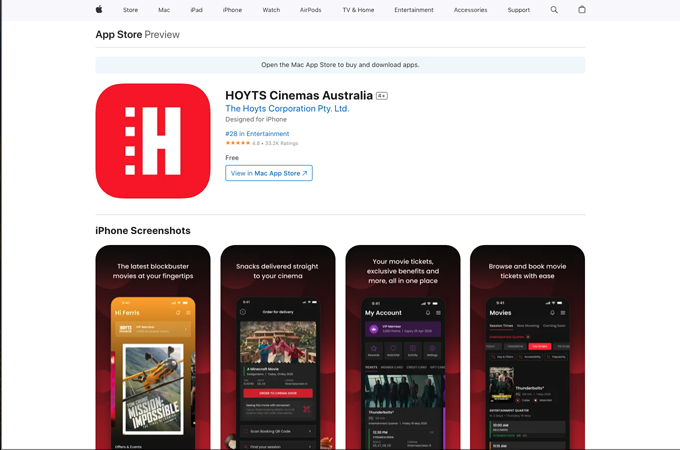The height and width of the screenshot is (450, 680).
Task: View the 'latest blockbuster movies' screenshot
Action: point(153,347)
